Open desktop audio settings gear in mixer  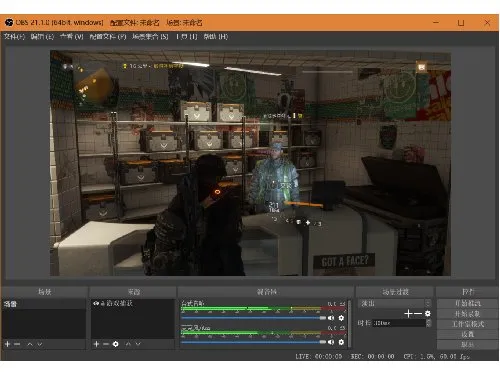(x=341, y=318)
